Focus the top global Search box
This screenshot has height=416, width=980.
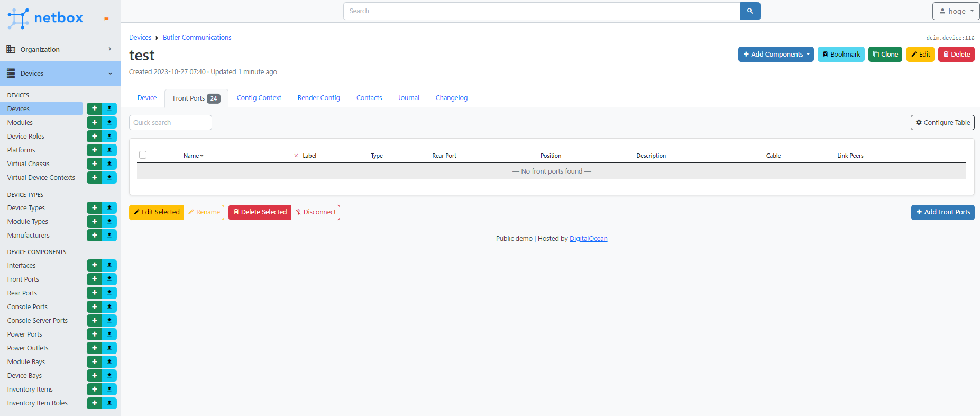pos(542,11)
